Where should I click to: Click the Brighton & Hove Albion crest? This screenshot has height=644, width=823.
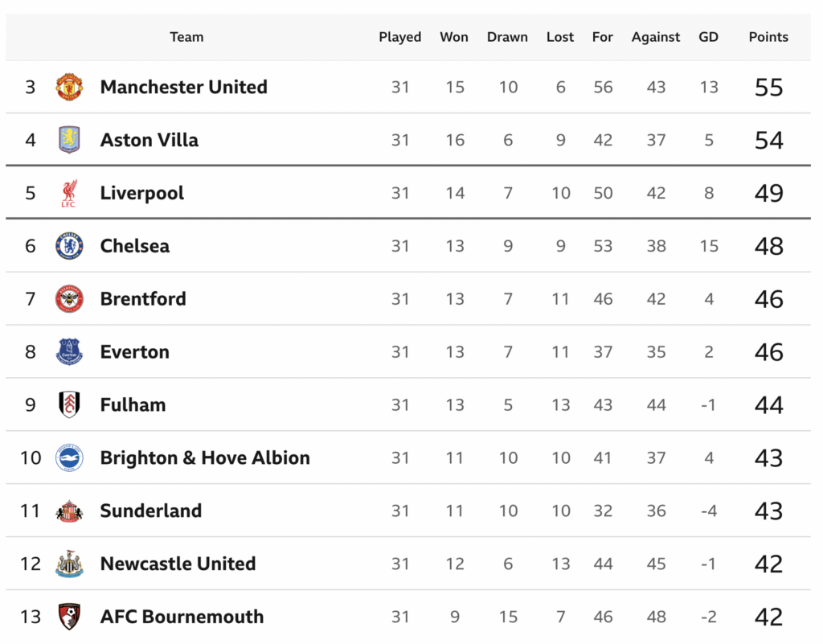[x=69, y=457]
